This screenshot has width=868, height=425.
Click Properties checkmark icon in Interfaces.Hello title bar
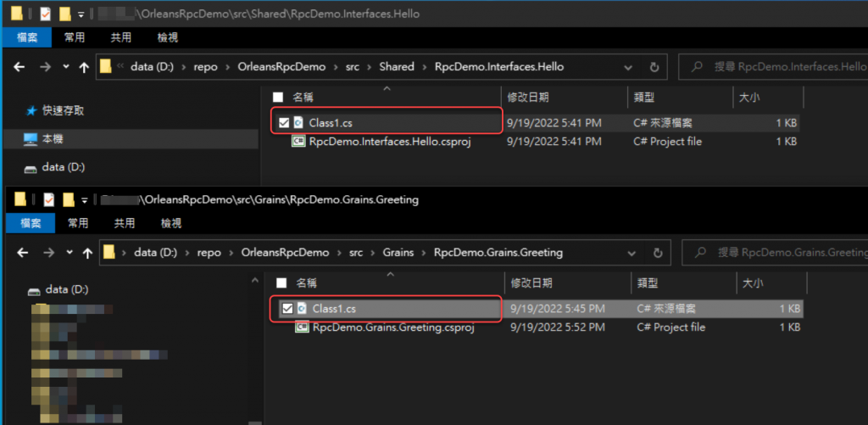[46, 14]
